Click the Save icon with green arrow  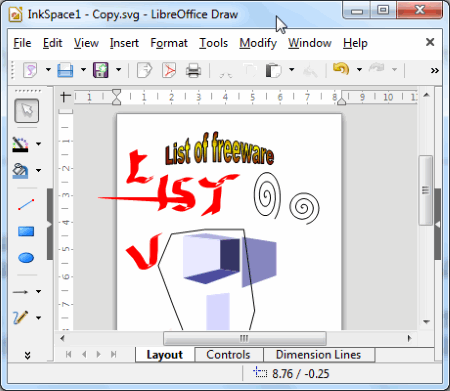pos(101,70)
